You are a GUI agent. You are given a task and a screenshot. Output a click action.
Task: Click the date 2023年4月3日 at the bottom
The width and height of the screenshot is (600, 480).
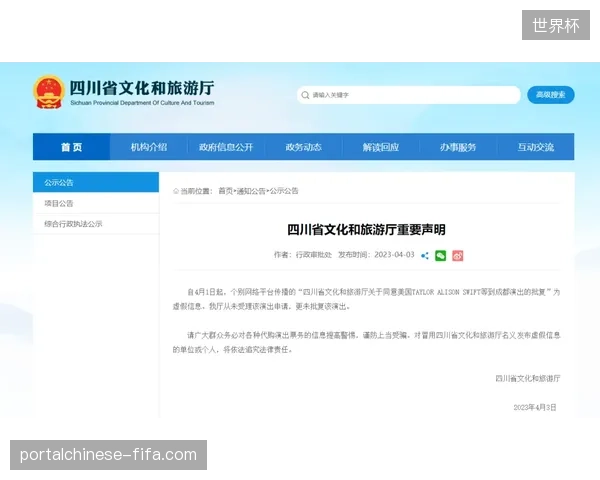point(535,408)
